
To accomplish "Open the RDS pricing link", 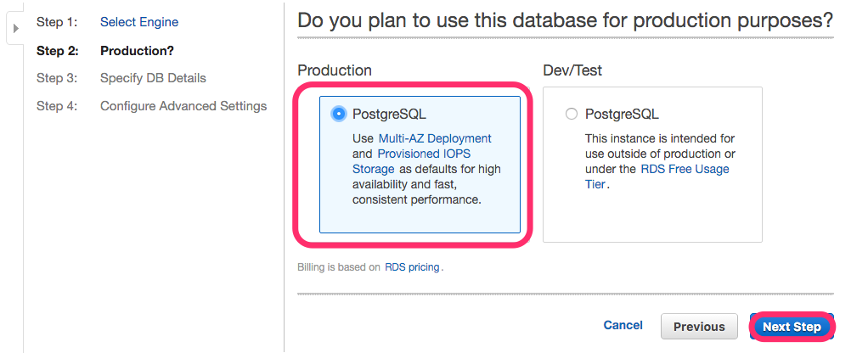I will [412, 267].
